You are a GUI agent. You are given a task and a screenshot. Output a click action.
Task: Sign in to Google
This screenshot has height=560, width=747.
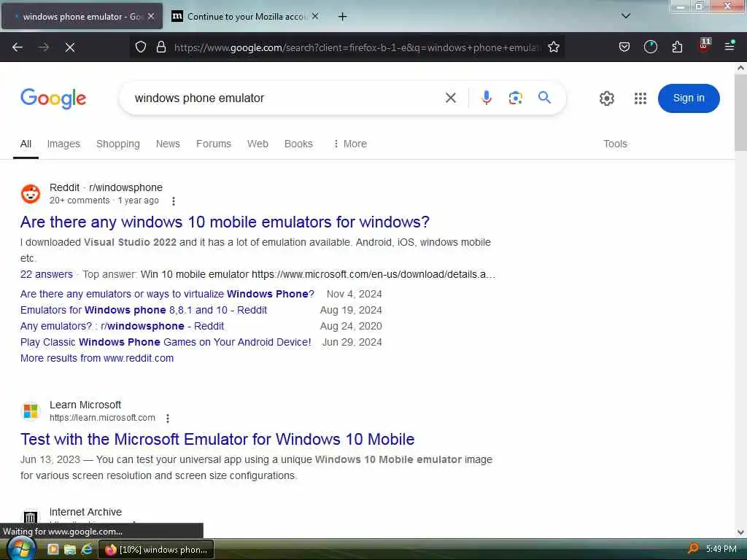click(689, 98)
